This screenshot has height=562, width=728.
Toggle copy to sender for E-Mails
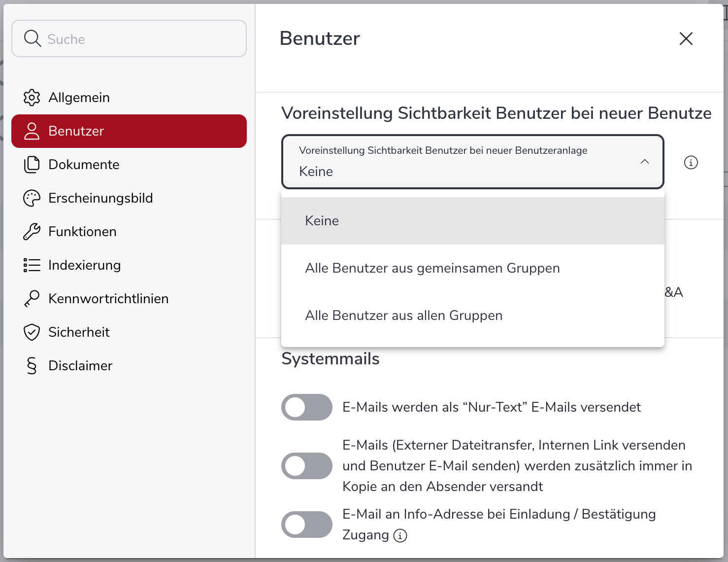[306, 466]
